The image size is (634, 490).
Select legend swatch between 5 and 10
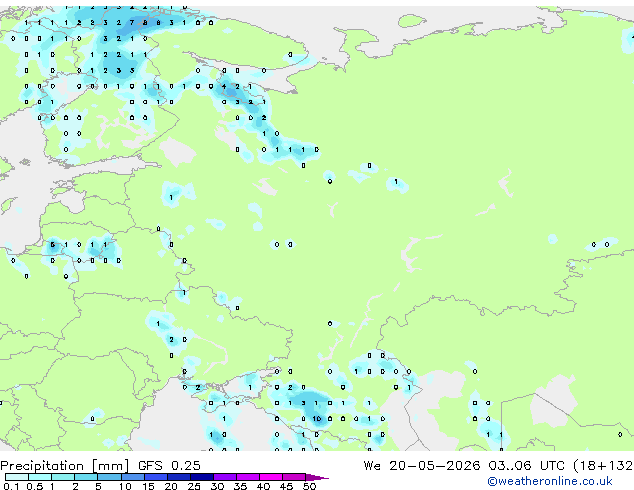[x=109, y=477]
